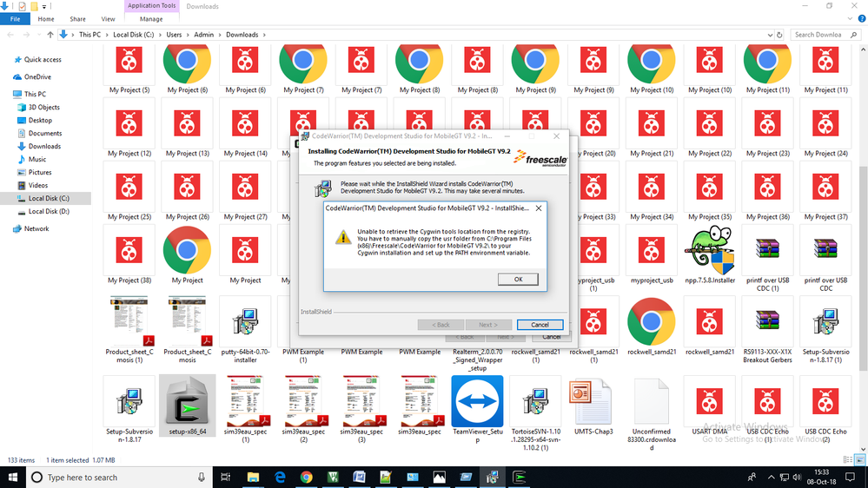Expand the address bar history dropdown
Screen dimensions: 868x488
[770, 35]
